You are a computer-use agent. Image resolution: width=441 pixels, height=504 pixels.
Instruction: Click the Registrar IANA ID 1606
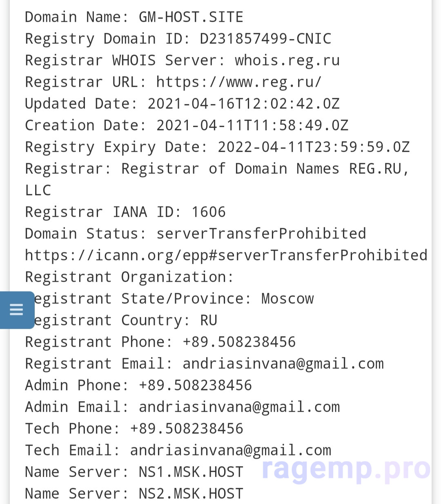pyautogui.click(x=208, y=212)
